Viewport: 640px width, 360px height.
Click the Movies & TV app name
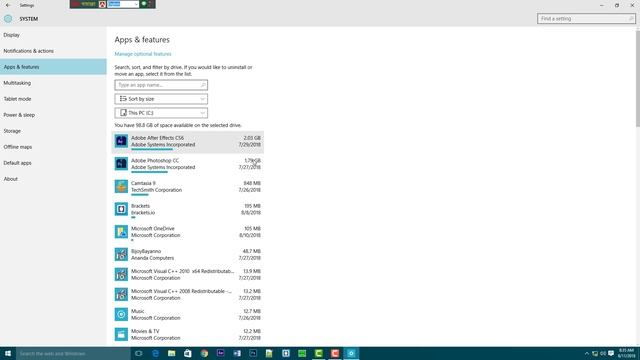pyautogui.click(x=145, y=331)
